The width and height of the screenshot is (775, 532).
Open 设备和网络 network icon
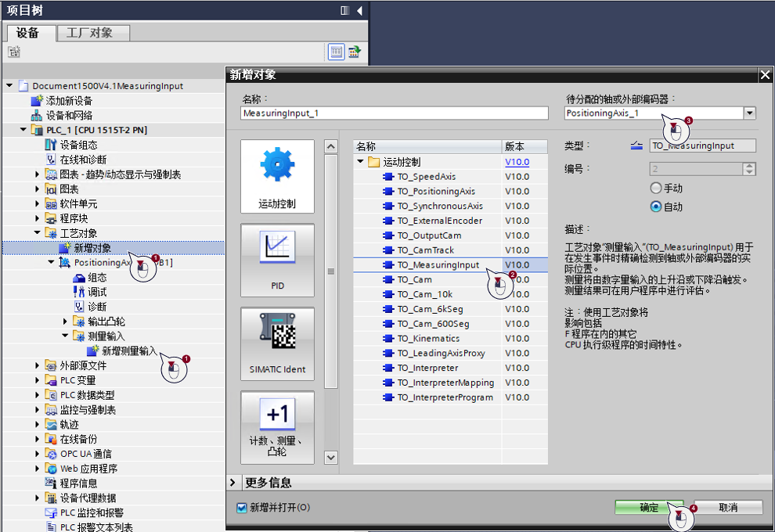pos(37,116)
